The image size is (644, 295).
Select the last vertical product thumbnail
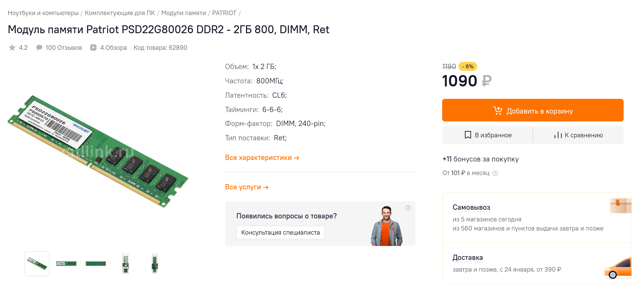[154, 264]
